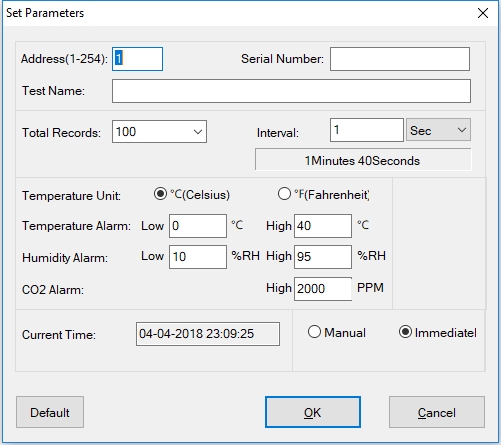Edit the Temperature Alarm High value
Image resolution: width=501 pixels, height=445 pixels.
(323, 226)
